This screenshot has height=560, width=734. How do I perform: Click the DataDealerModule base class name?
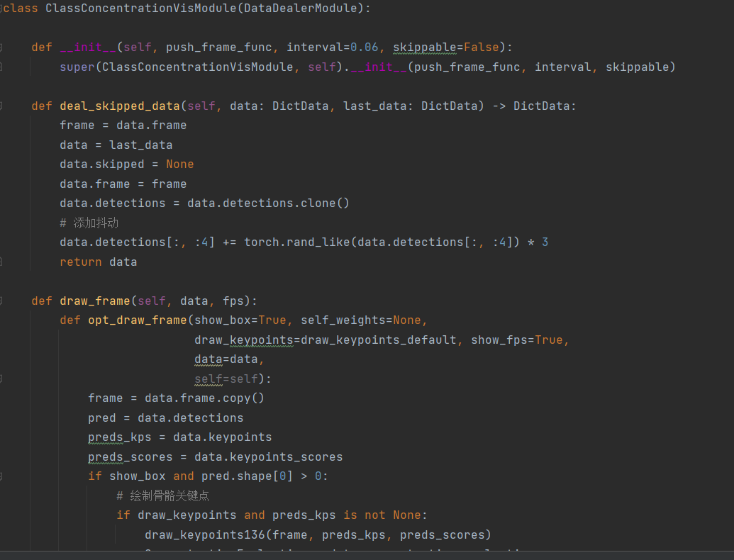coord(301,9)
